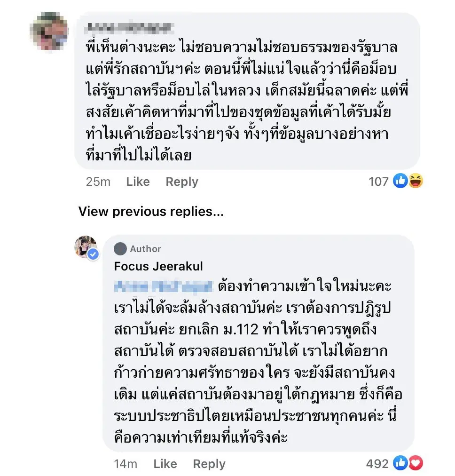Open the Focus Jeerakul profile name link
The height and width of the screenshot is (476, 455).
click(158, 266)
